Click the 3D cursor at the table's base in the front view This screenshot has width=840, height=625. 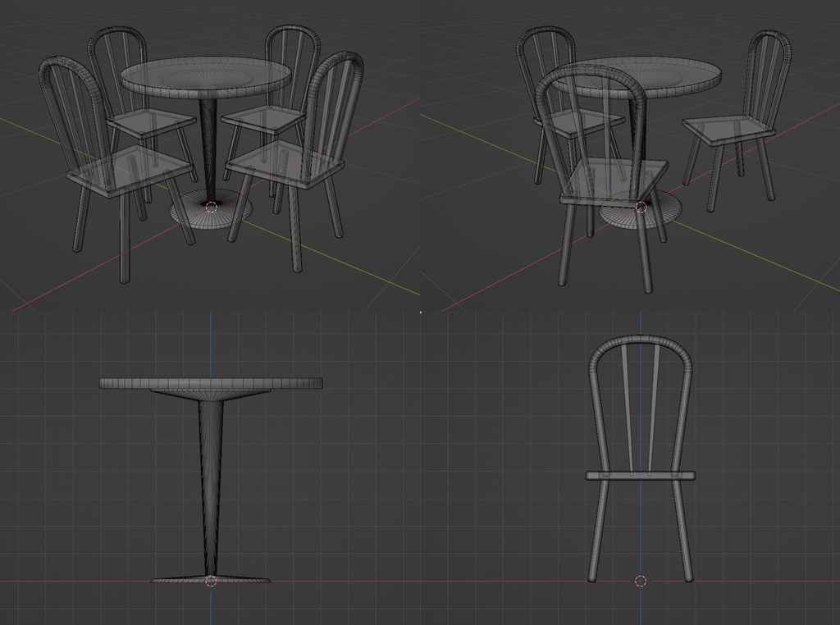pos(211,581)
